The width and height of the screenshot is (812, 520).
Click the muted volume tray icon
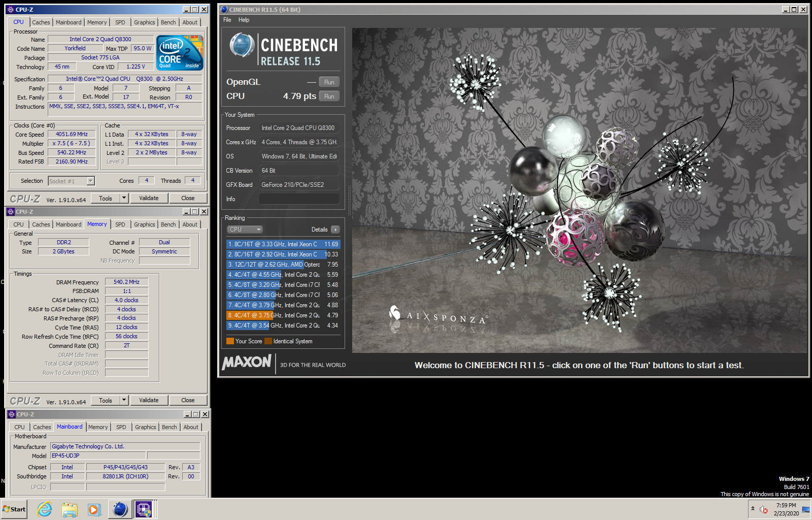763,509
